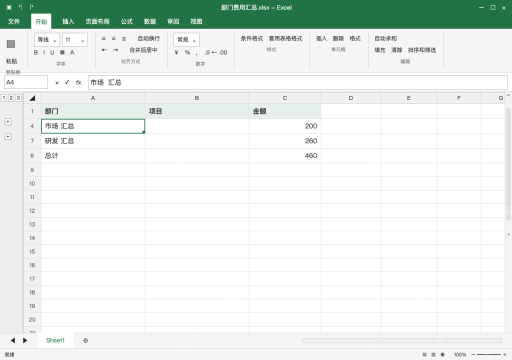
Task: Click 条件格式 Conditional Formatting
Action: click(x=252, y=39)
